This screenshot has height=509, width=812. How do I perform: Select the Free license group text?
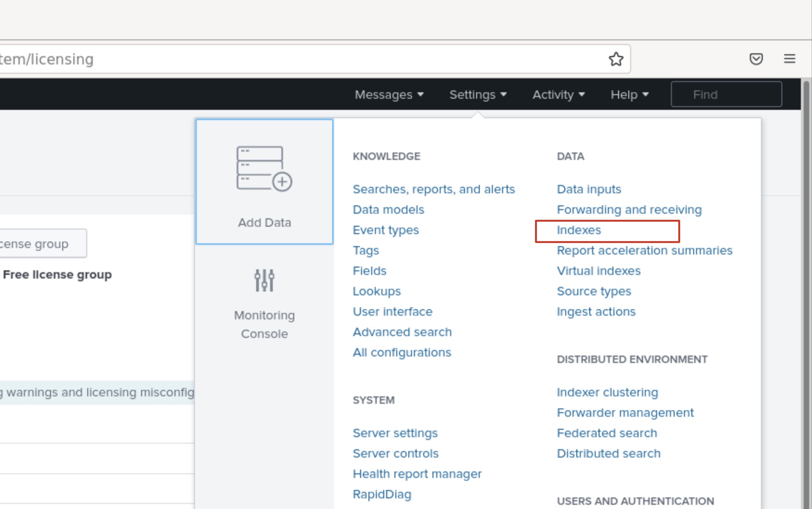(x=57, y=274)
